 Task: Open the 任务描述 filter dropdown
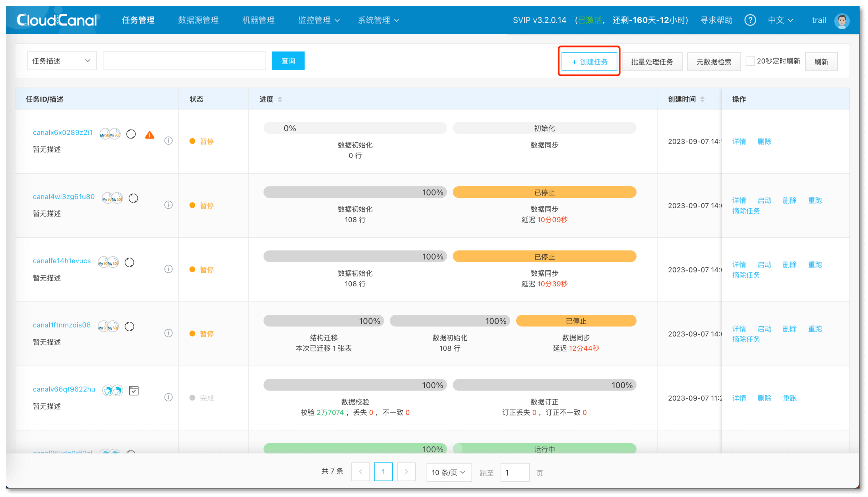62,61
